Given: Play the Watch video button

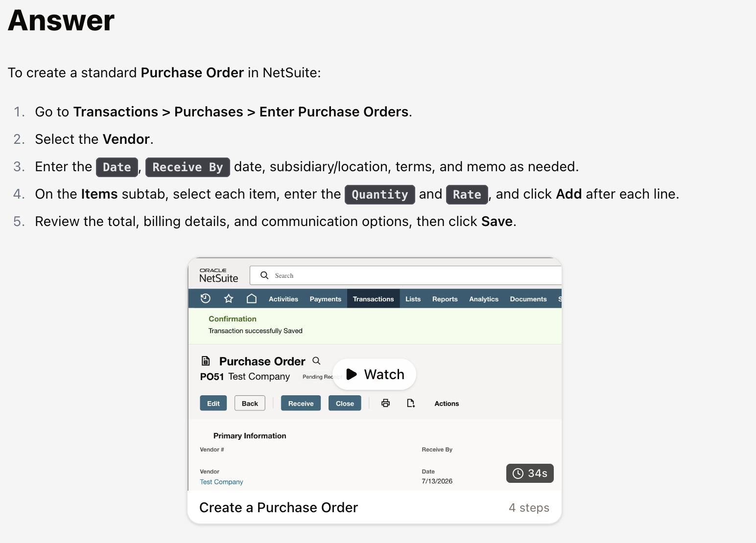Looking at the screenshot, I should (x=374, y=374).
